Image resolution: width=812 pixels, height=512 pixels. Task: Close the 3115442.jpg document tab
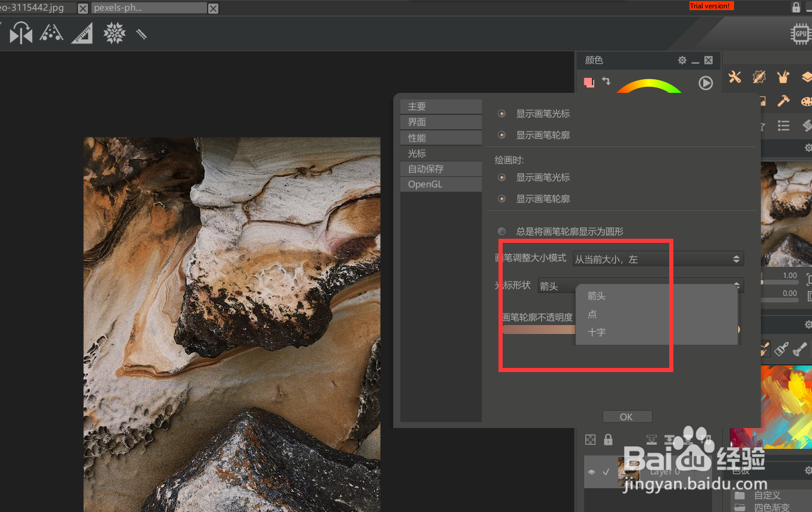(x=83, y=8)
